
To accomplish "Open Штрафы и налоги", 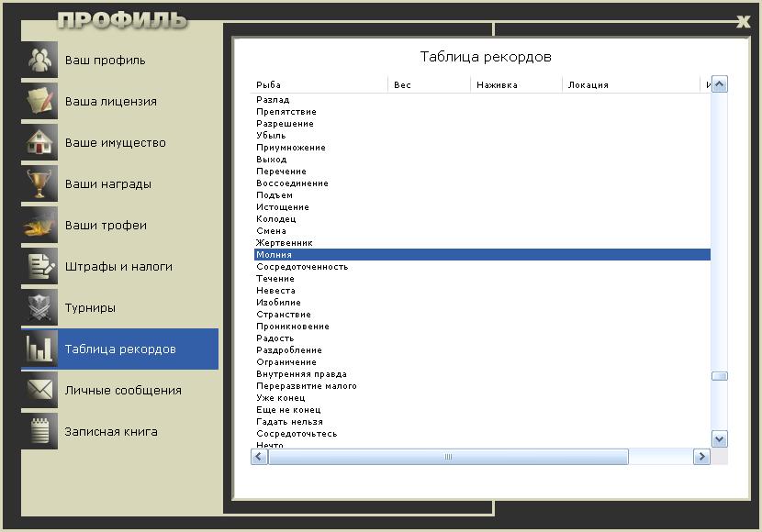I will click(x=119, y=266).
